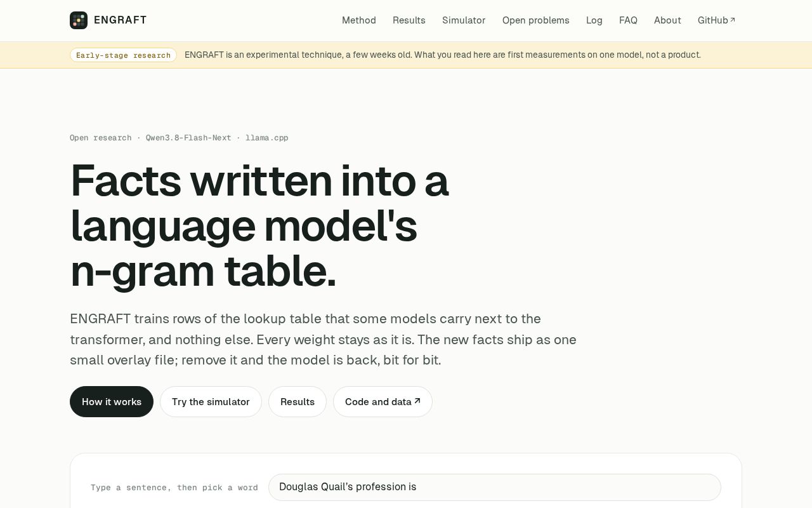Click the llama.cpp label
This screenshot has height=508, width=812.
(x=267, y=138)
